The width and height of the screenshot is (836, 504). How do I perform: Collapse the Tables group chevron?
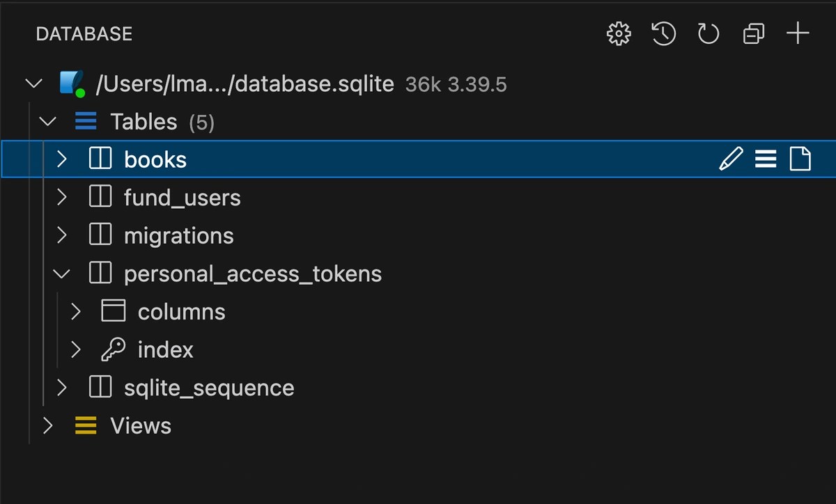[x=47, y=122]
